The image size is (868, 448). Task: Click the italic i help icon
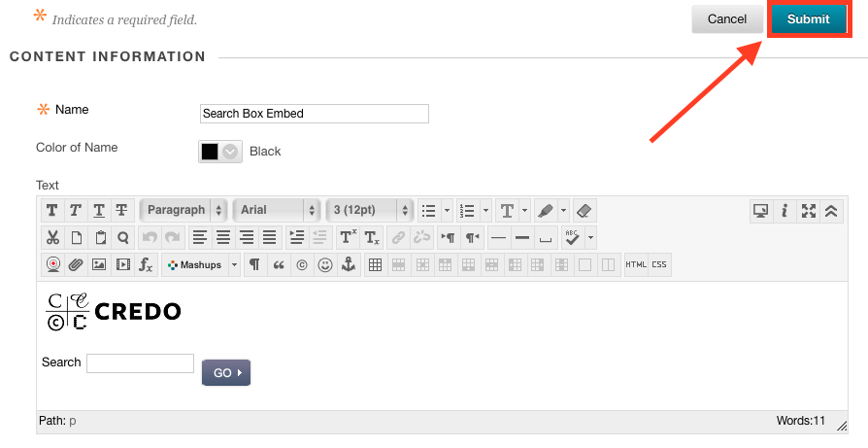tap(785, 211)
